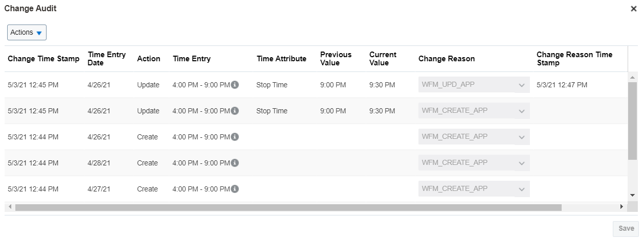Click info icon on 4/26/21 Create row
The image size is (644, 242).
(x=235, y=137)
